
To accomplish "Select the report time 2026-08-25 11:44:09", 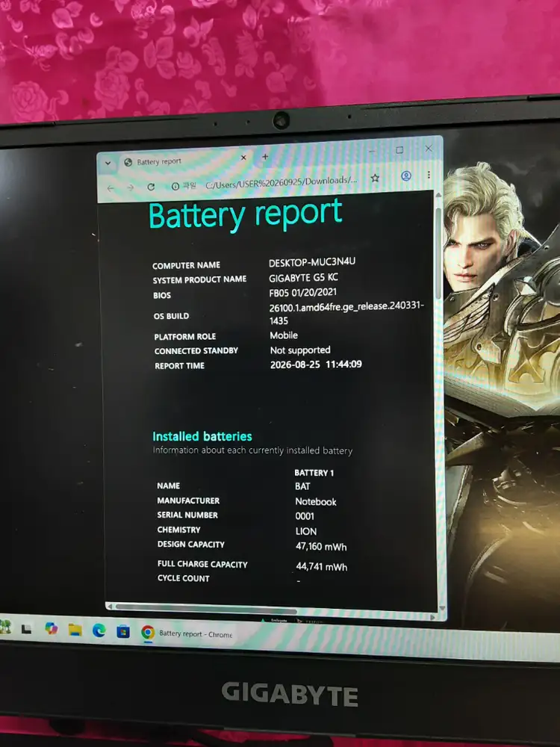I will [316, 365].
